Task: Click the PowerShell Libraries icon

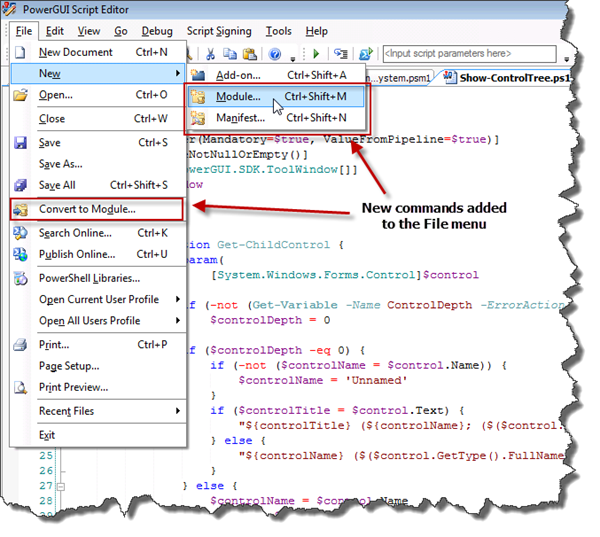Action: (x=20, y=278)
